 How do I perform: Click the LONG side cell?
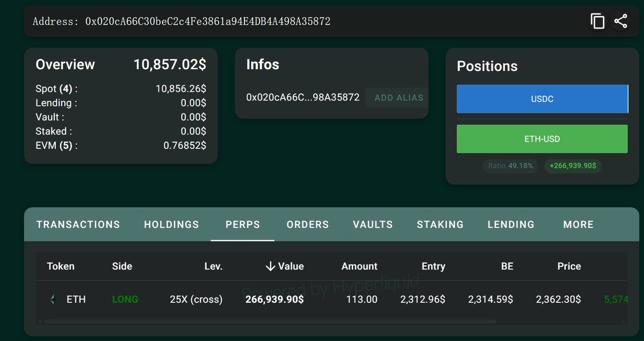(x=125, y=300)
